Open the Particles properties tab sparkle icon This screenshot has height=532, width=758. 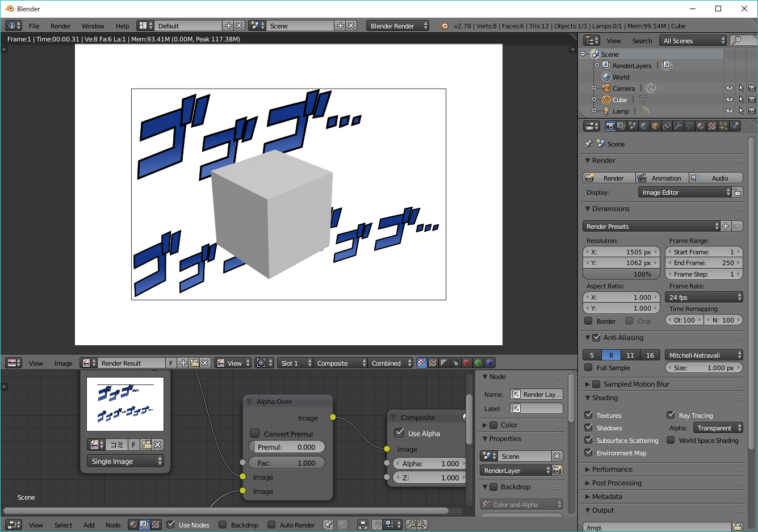click(723, 126)
